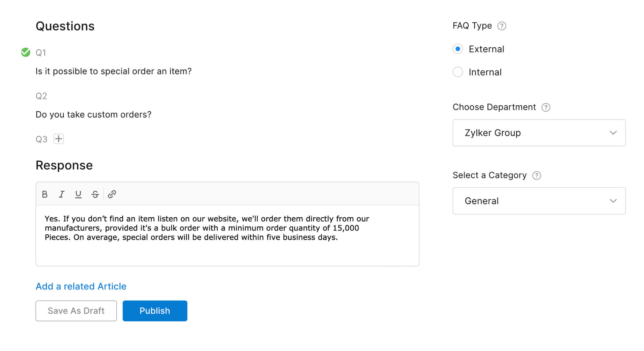Click the Strikethrough formatting icon
644x351 pixels.
(x=94, y=194)
